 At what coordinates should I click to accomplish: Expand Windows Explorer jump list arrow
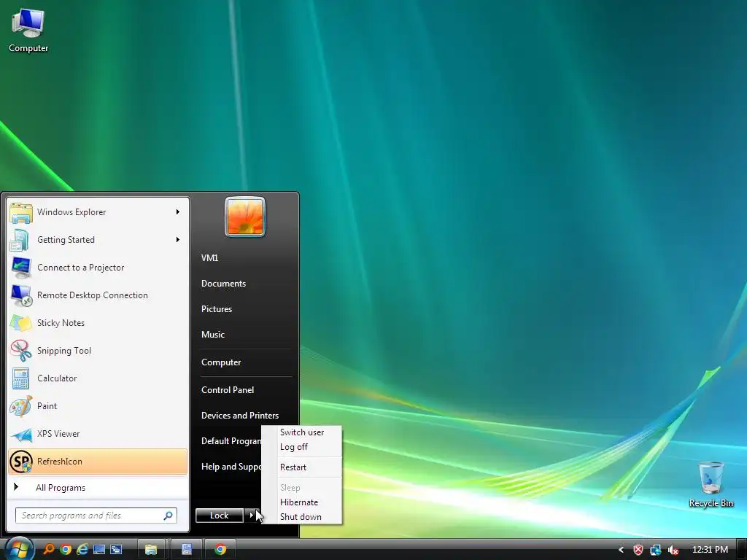pos(178,212)
